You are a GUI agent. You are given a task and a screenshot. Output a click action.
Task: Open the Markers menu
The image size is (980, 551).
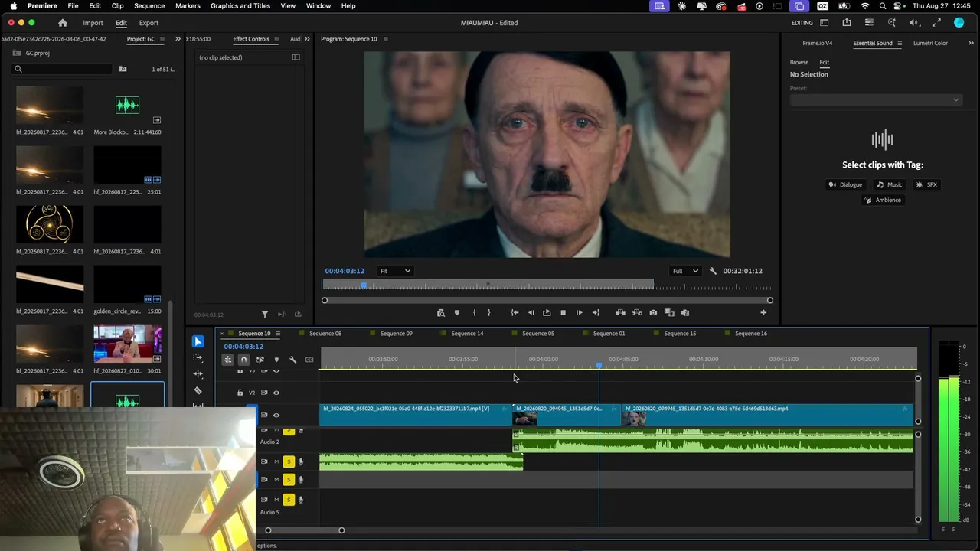[188, 6]
